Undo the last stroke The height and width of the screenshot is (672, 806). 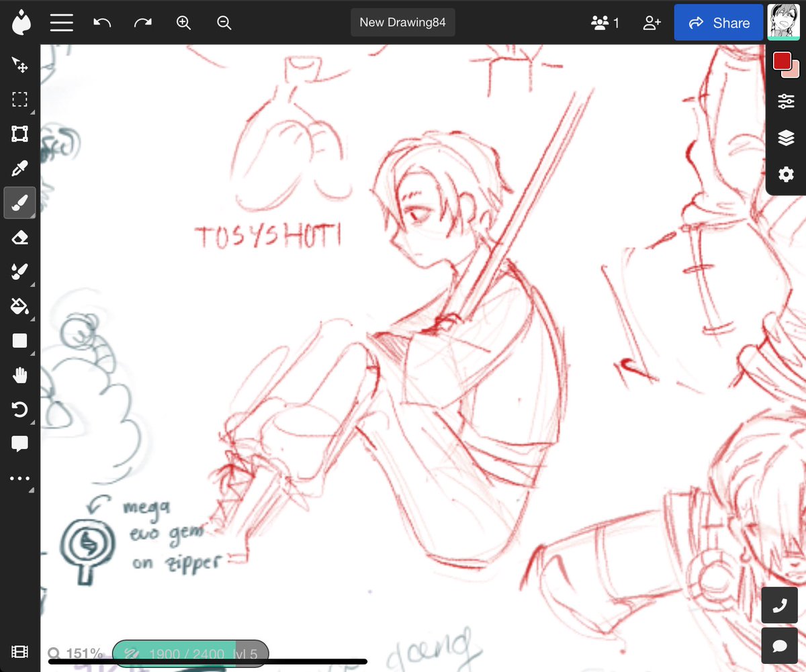[102, 22]
